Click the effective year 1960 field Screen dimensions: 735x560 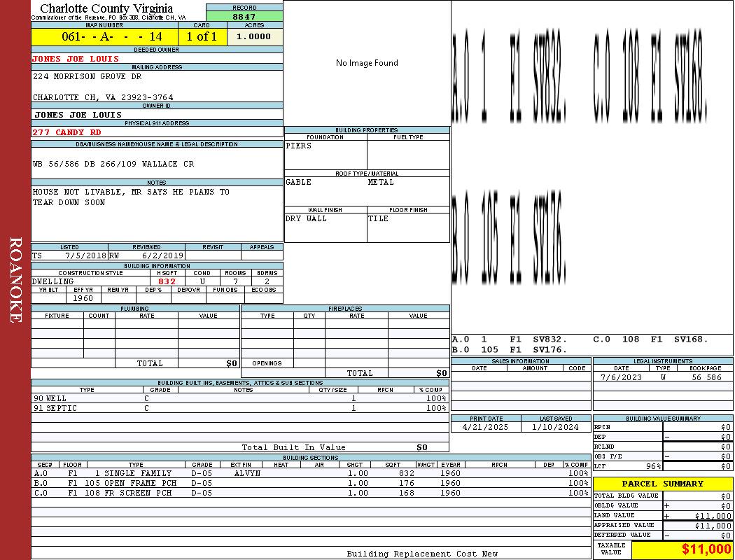click(x=83, y=298)
